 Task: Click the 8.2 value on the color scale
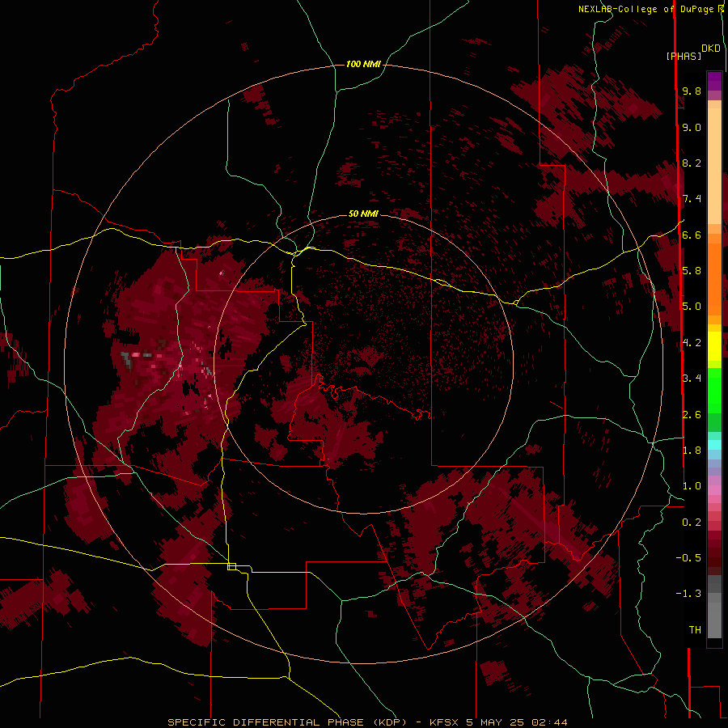(692, 163)
